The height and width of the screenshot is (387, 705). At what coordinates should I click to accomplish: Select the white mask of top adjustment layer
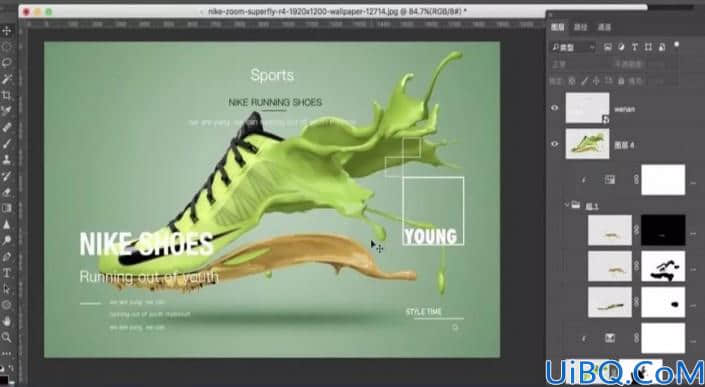tap(663, 180)
